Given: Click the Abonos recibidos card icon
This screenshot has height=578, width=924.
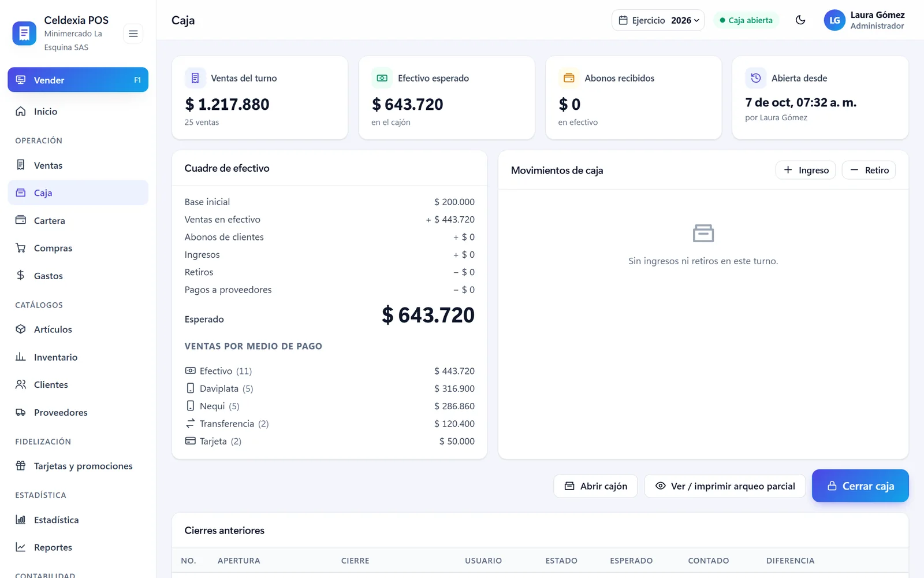Looking at the screenshot, I should [569, 78].
